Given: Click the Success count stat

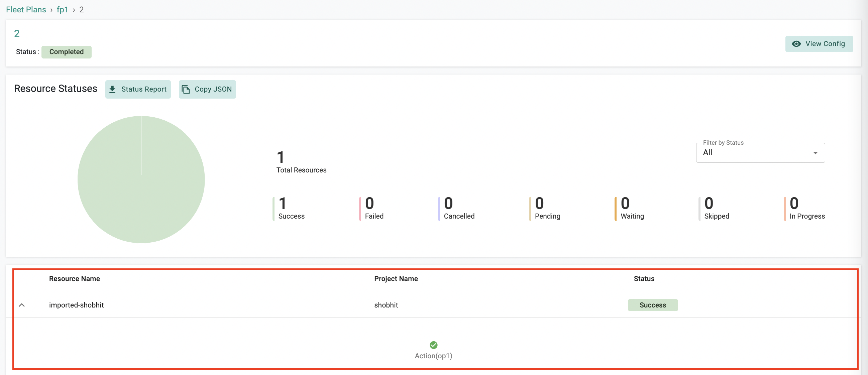Looking at the screenshot, I should point(292,208).
